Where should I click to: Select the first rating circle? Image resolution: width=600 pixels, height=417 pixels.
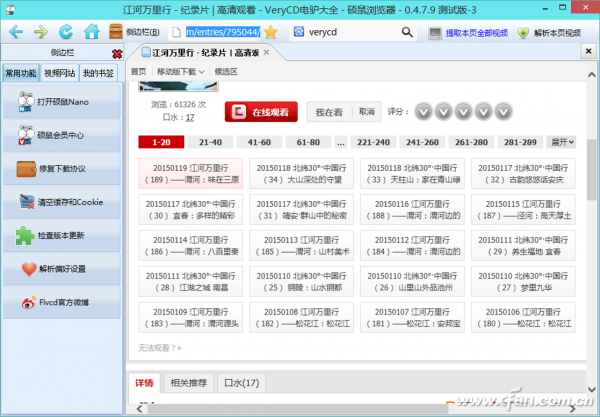[423, 112]
